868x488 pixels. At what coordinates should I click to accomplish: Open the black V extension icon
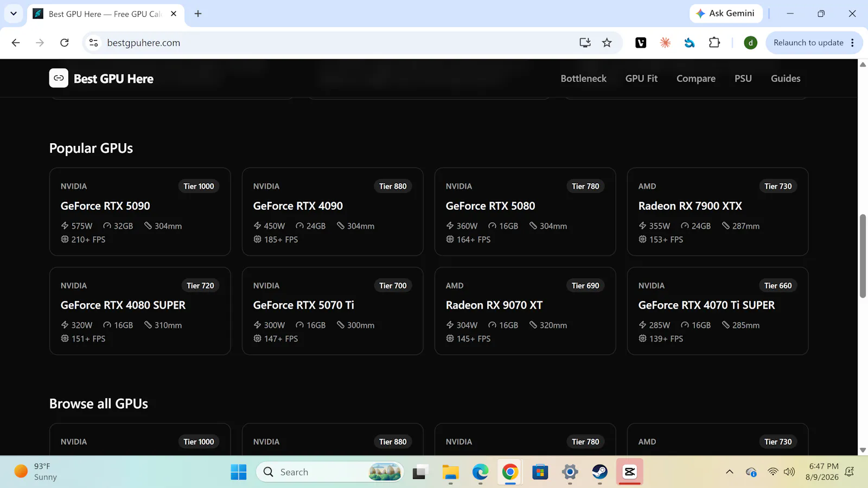point(641,43)
